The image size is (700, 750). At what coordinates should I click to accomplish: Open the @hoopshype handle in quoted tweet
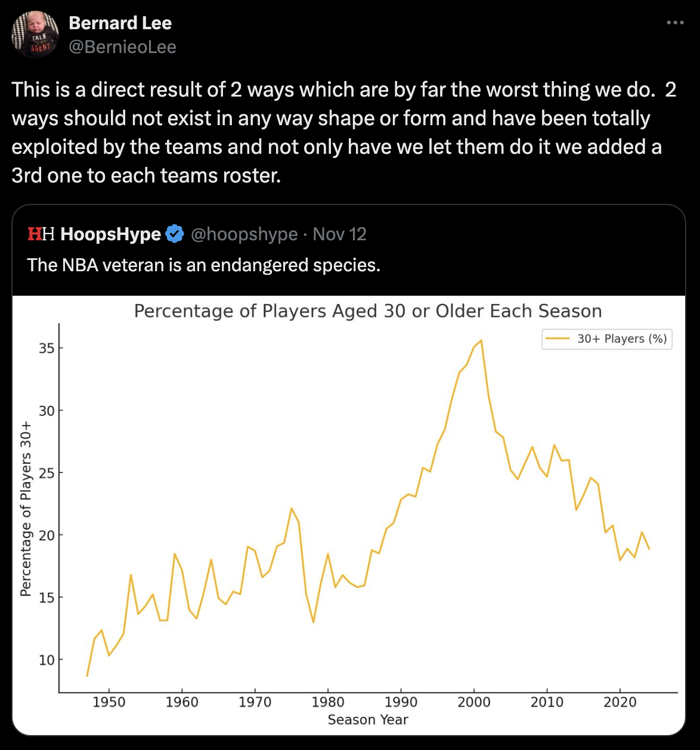(244, 234)
